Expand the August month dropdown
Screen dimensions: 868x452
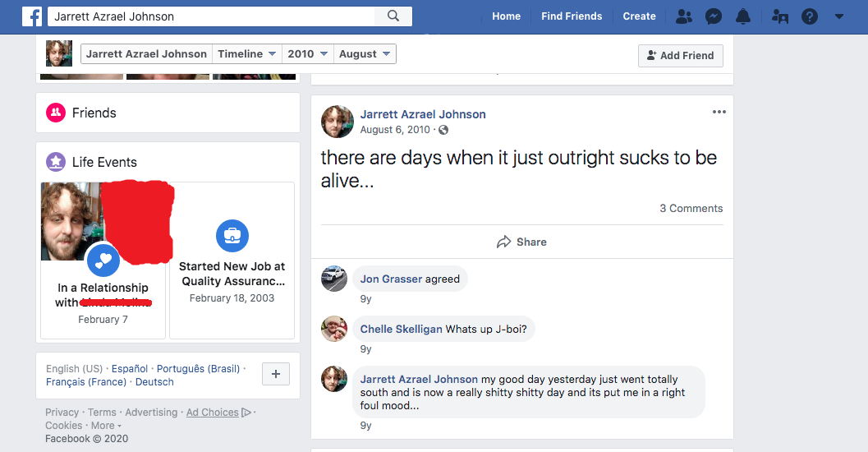pyautogui.click(x=365, y=53)
